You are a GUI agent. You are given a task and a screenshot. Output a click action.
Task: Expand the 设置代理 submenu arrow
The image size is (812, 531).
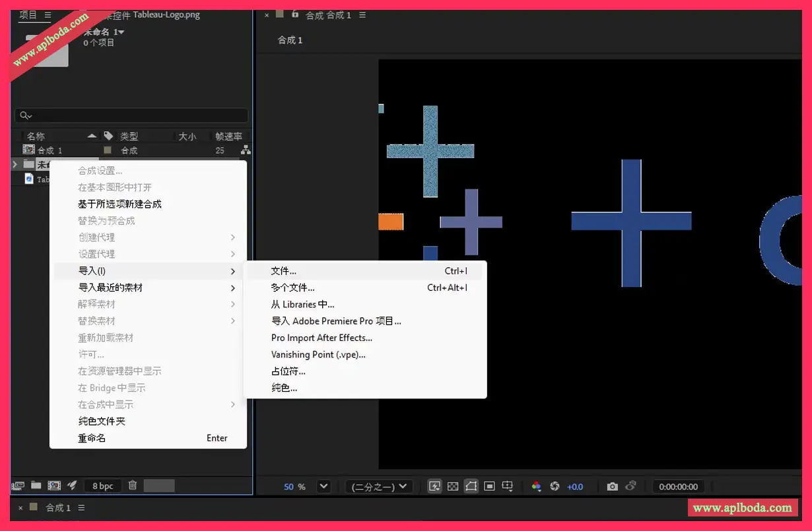(233, 254)
